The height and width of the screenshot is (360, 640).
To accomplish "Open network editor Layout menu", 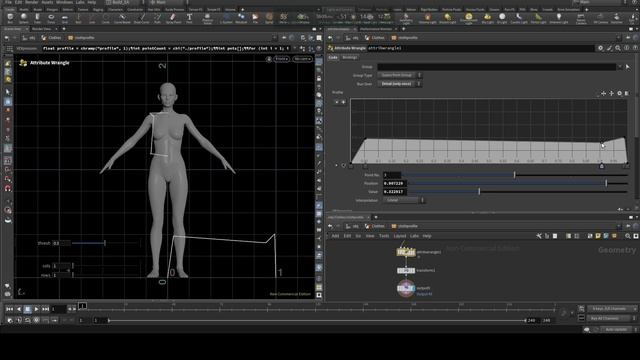I will (x=400, y=236).
